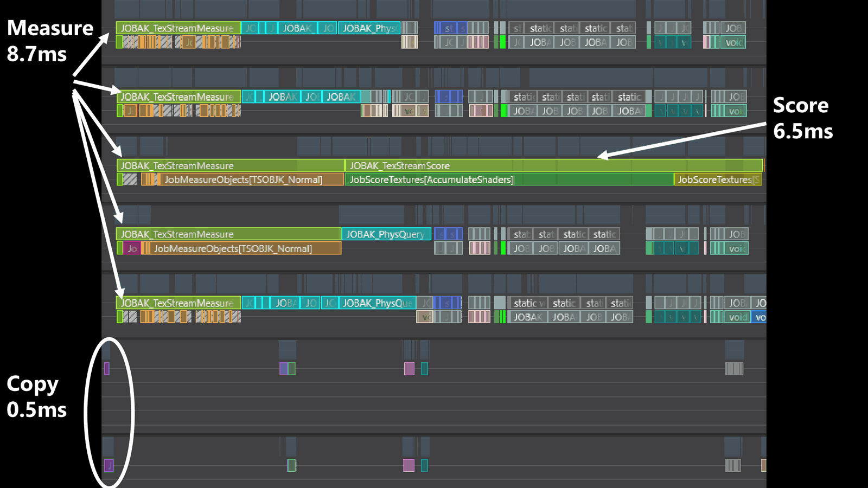Select the fully labeled JOBAK_PhysQuery cyan block
The height and width of the screenshot is (488, 868).
point(386,234)
